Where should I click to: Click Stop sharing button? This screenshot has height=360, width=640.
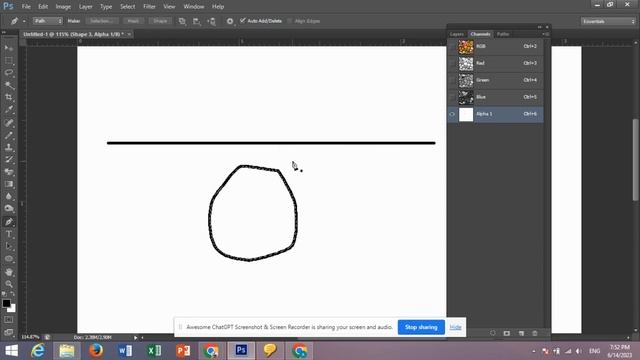click(x=421, y=327)
